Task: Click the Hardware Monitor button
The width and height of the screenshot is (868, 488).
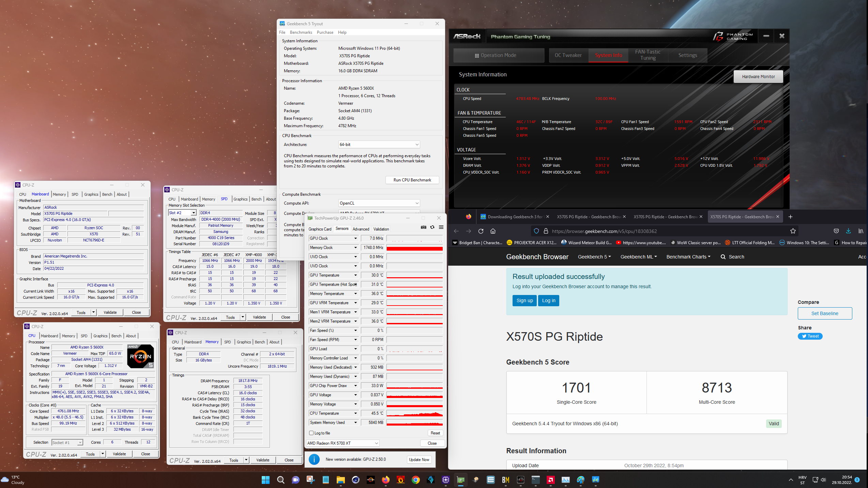Action: pos(758,77)
